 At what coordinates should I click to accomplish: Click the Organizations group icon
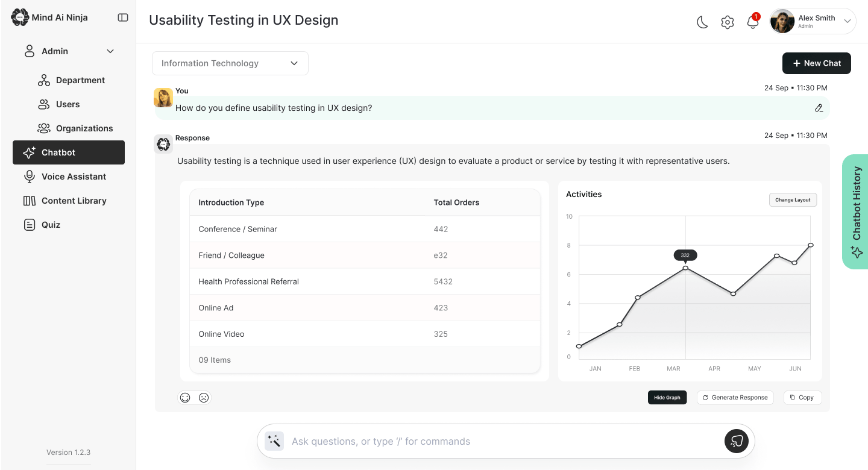click(44, 128)
